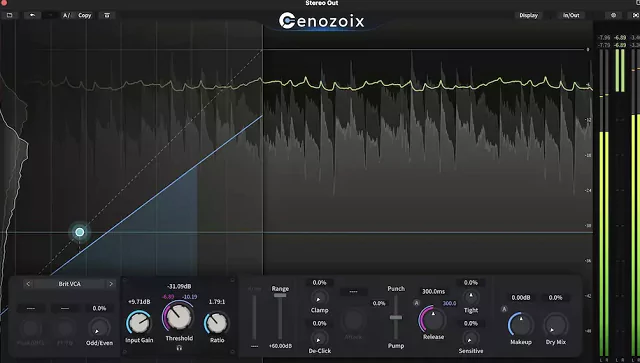
Task: Click the Pump label
Action: tap(396, 346)
